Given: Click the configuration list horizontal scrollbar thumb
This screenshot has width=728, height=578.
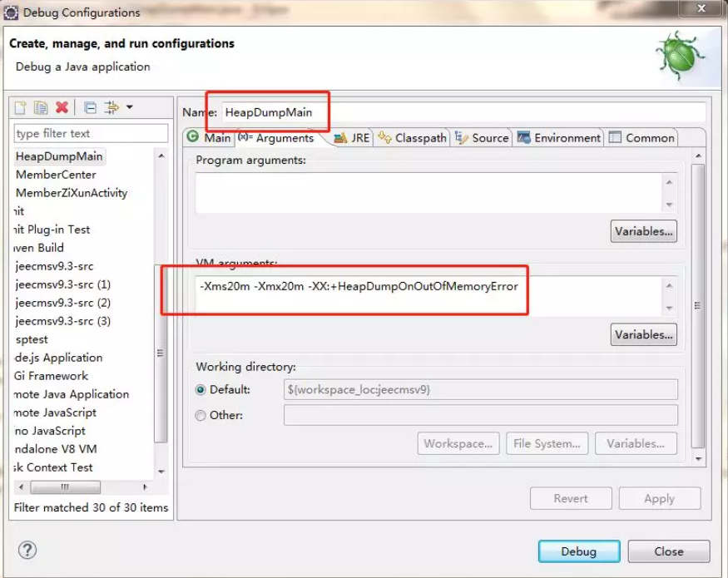Looking at the screenshot, I should point(65,487).
